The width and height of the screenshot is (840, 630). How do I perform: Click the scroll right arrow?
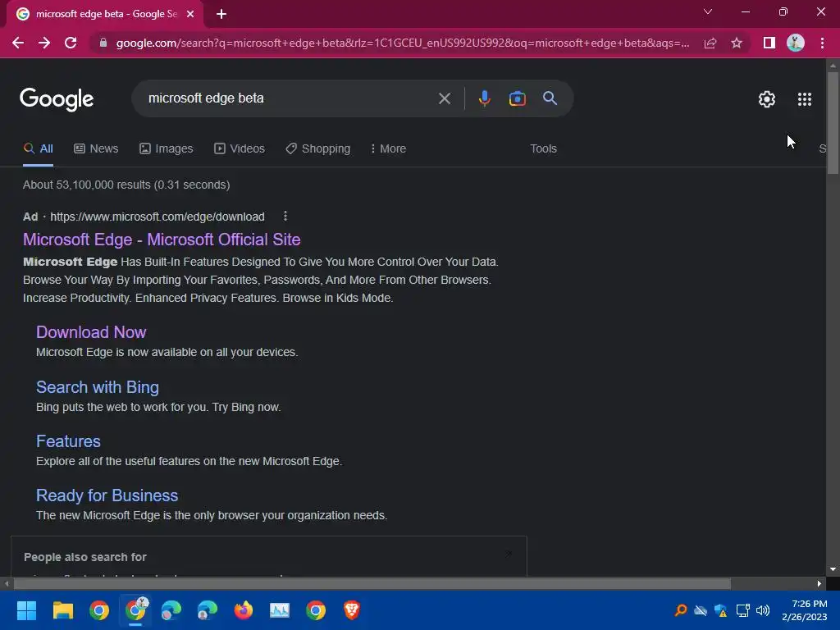tap(819, 583)
